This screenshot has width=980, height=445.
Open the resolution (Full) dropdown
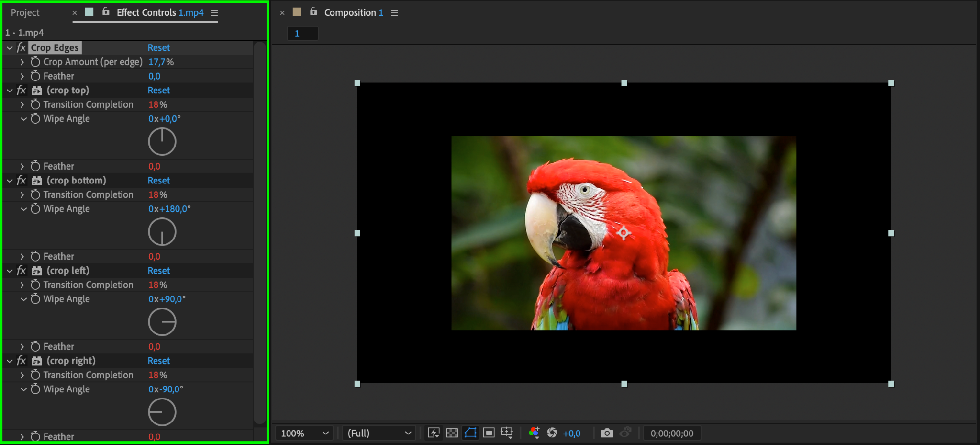(379, 433)
